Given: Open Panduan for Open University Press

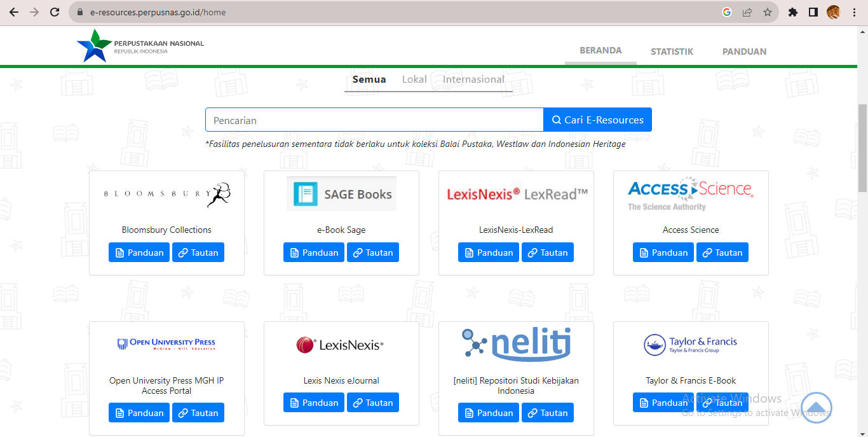Looking at the screenshot, I should (139, 413).
